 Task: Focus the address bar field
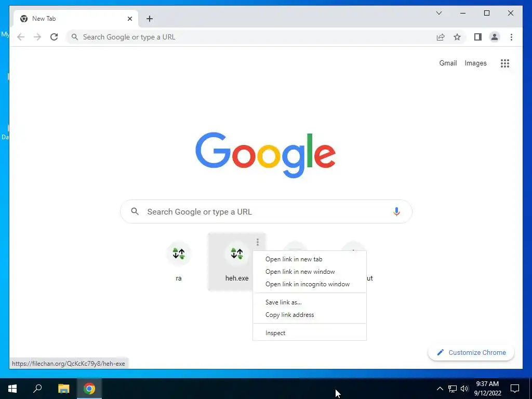(x=266, y=37)
